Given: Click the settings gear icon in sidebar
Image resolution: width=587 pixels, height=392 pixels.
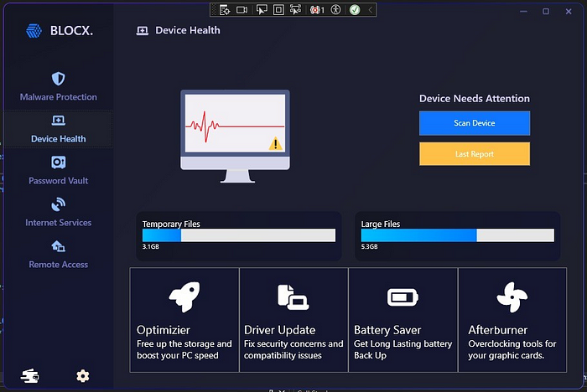Looking at the screenshot, I should [83, 376].
